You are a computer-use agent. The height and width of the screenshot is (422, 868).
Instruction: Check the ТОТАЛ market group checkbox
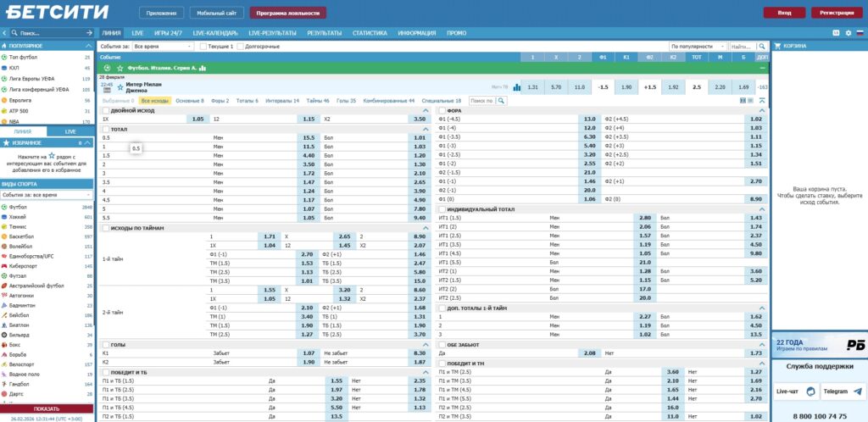pos(105,129)
